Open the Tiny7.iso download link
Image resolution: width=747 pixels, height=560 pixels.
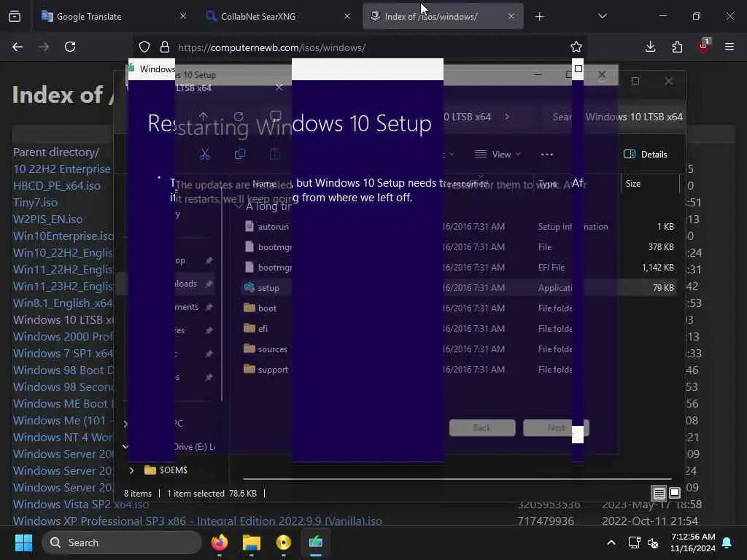(35, 203)
